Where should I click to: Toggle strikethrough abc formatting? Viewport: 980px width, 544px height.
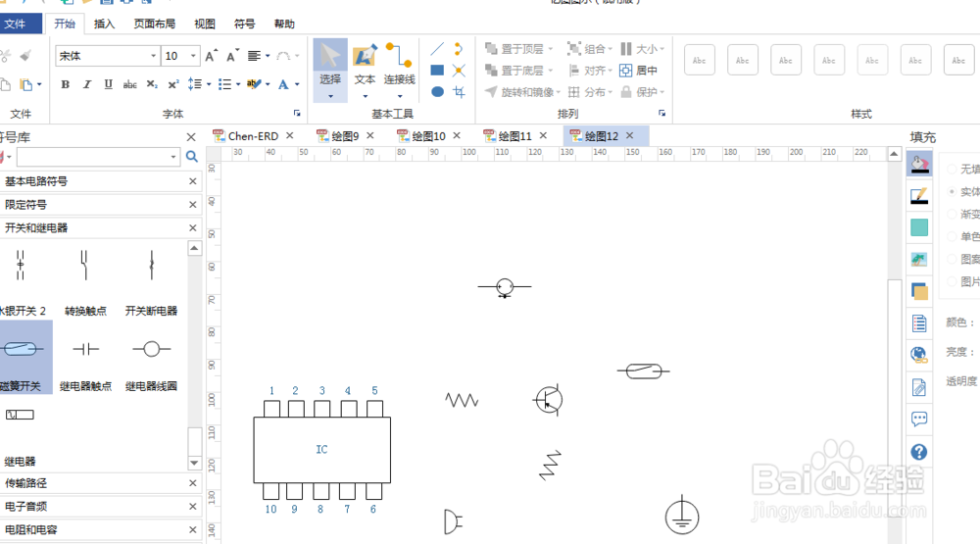(x=130, y=83)
